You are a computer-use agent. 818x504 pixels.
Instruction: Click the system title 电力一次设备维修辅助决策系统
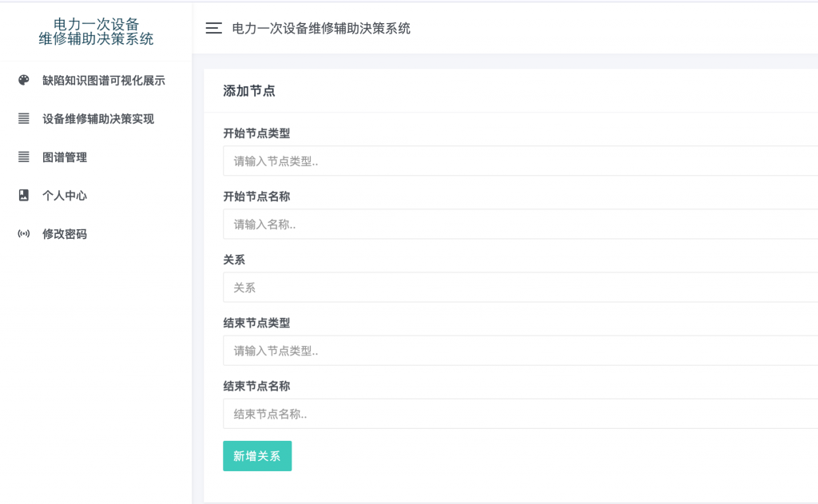(x=321, y=28)
